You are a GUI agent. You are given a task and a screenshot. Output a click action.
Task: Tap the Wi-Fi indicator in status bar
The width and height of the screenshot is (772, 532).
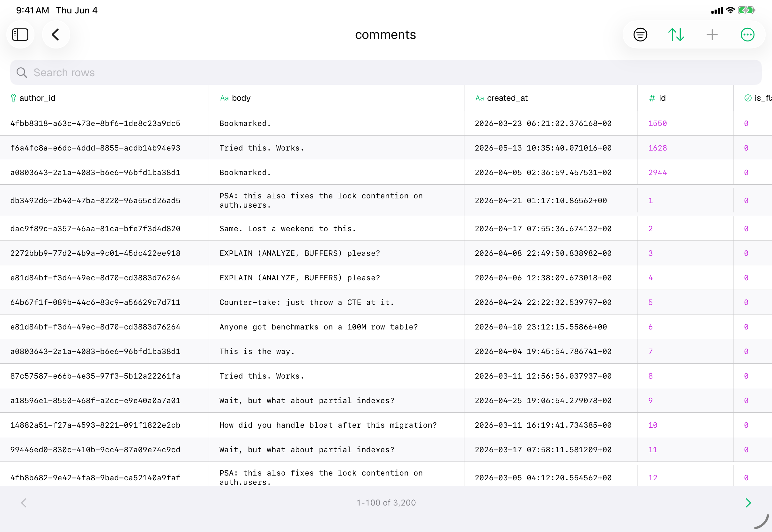[x=730, y=10]
